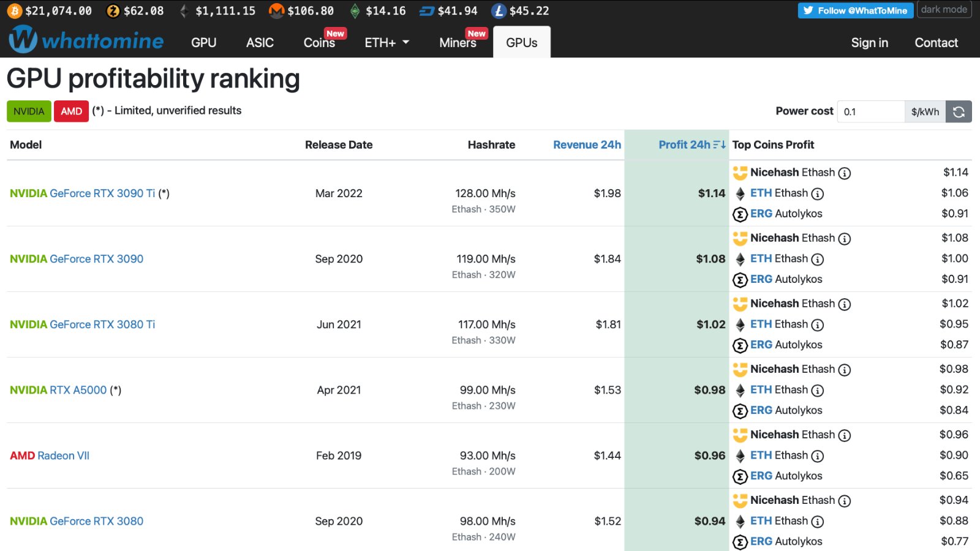Viewport: 980px width, 551px height.
Task: Click ETH Ethash info icon in RTX 3090 row
Action: (x=818, y=260)
